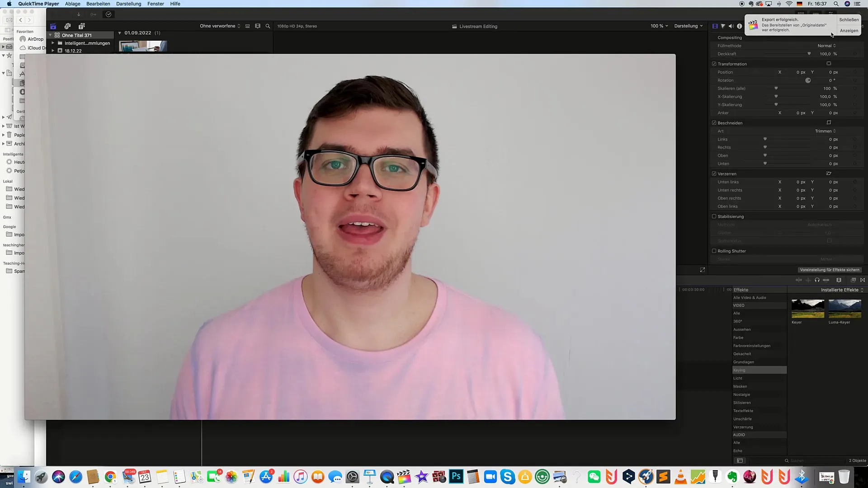Click the keyword editor key icon
868x488 pixels.
tap(94, 14)
